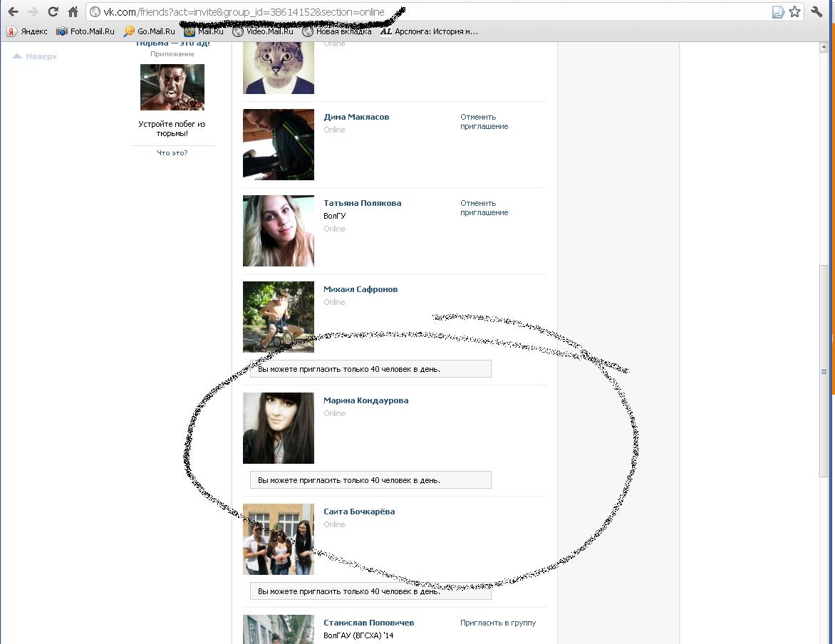Image resolution: width=835 pixels, height=644 pixels.
Task: Open Саита Бочкарёва profile name
Action: click(359, 511)
